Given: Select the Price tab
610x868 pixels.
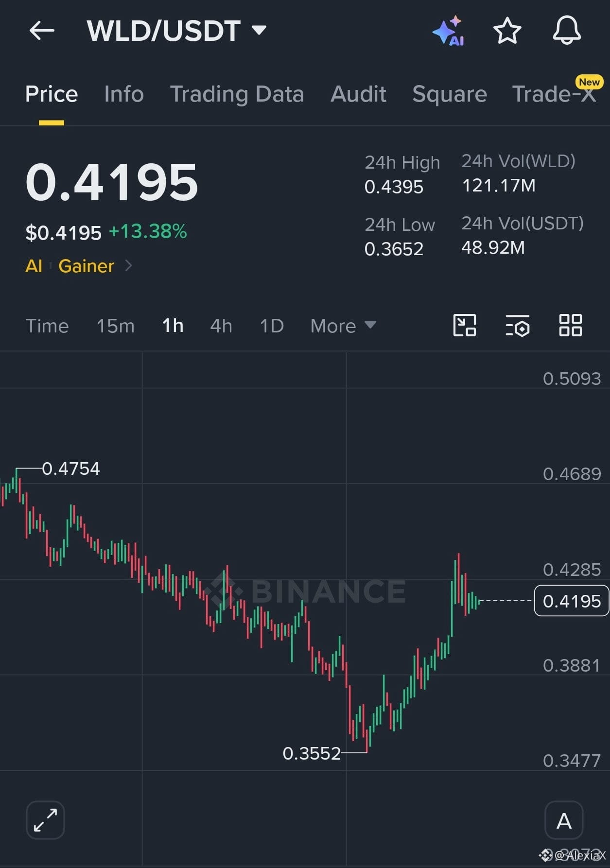Looking at the screenshot, I should tap(52, 94).
